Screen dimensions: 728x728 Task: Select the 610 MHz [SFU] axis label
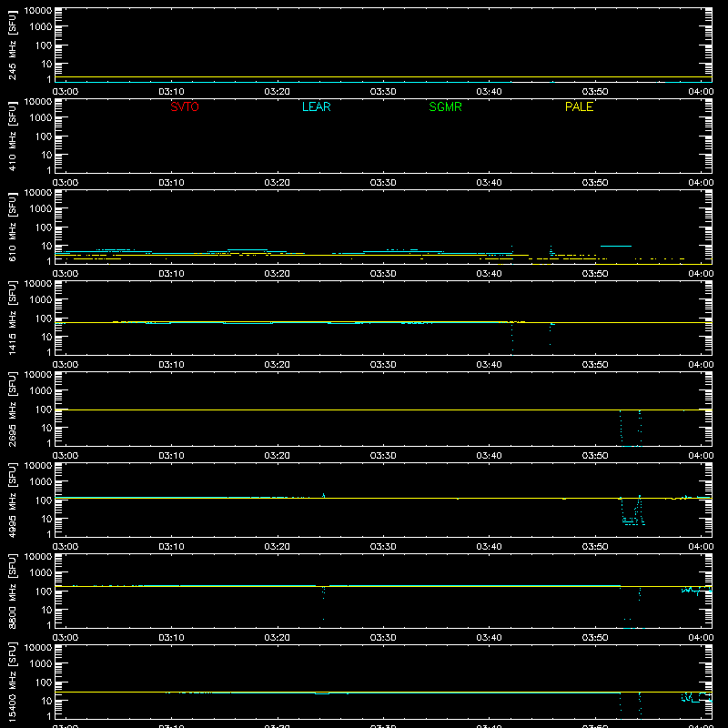click(x=12, y=227)
